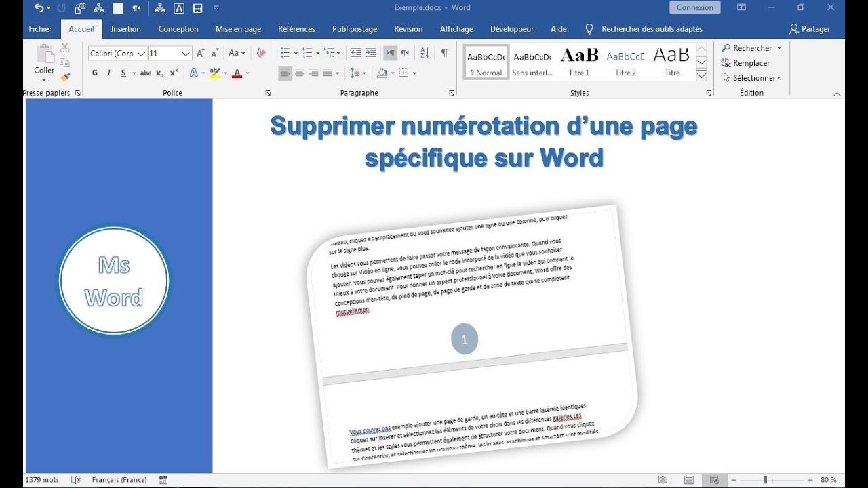Sort text with the A-Z icon
The image size is (868, 488).
[x=425, y=53]
